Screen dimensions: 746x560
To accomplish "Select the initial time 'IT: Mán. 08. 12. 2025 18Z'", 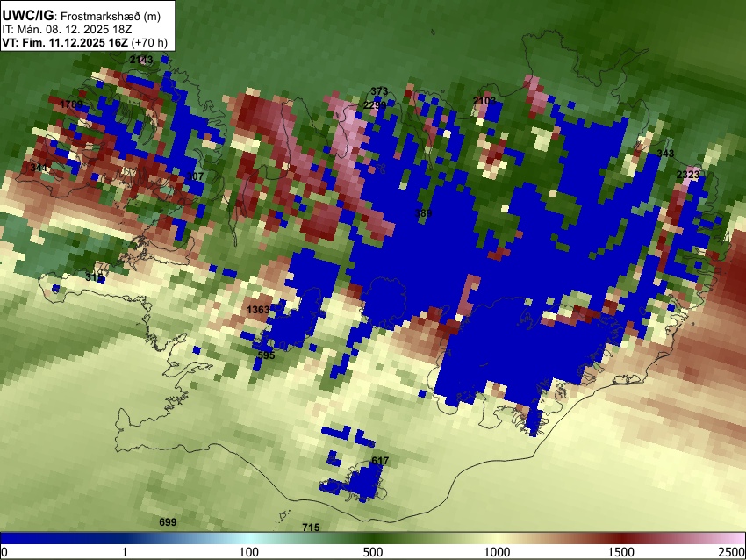I will 67,30.
